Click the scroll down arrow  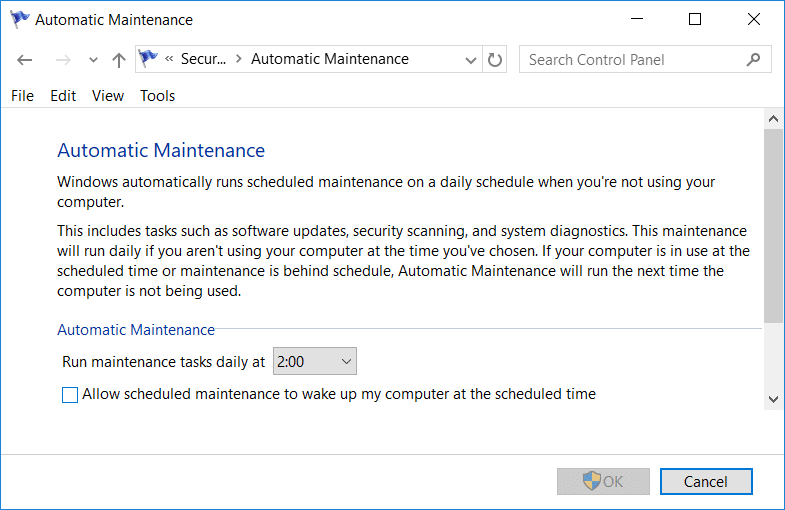point(773,399)
